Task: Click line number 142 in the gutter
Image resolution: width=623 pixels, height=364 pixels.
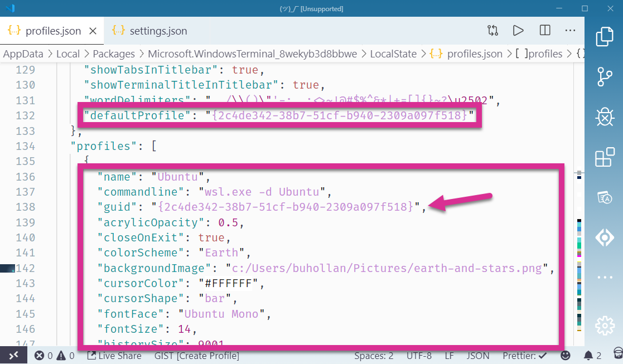Action: tap(26, 268)
